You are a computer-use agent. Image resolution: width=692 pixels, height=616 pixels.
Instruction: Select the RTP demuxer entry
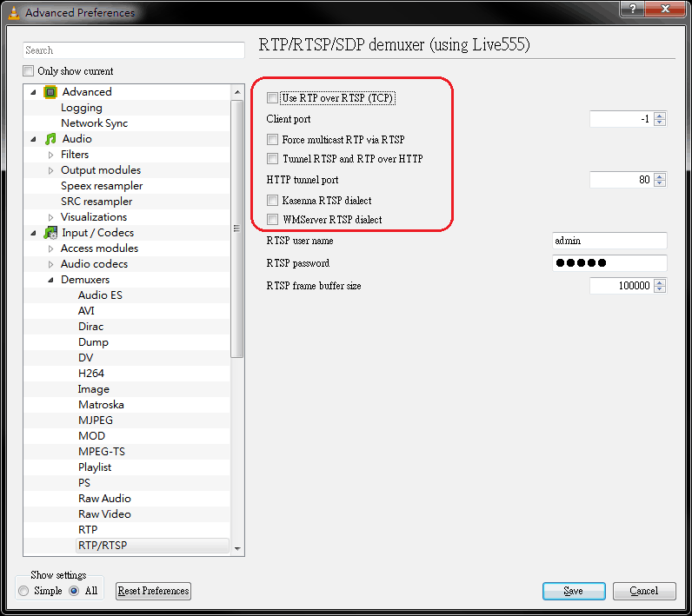(88, 530)
